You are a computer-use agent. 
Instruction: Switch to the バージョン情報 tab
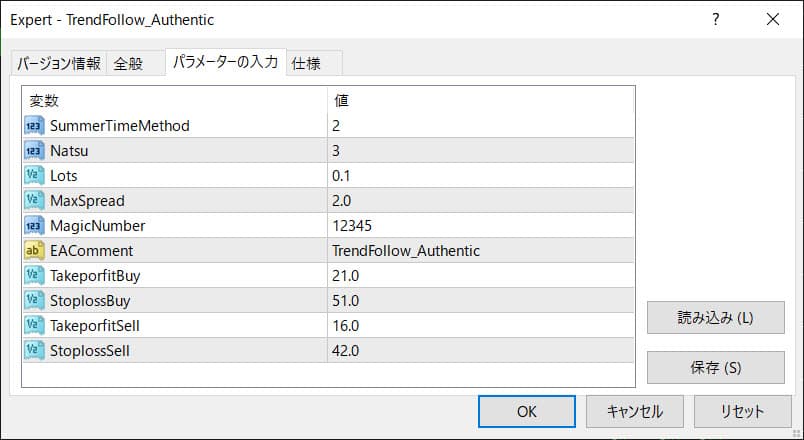57,63
